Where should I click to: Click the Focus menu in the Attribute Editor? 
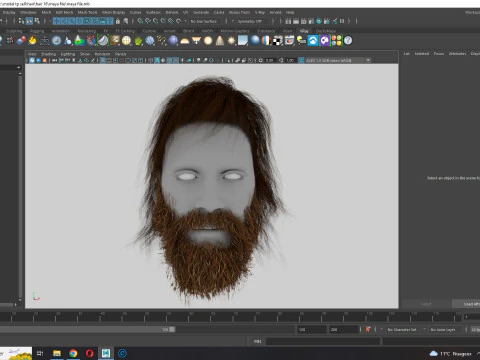click(x=439, y=54)
